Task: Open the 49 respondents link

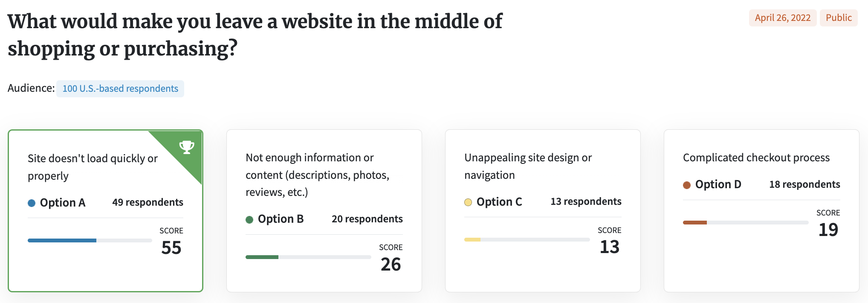Action: [x=148, y=202]
